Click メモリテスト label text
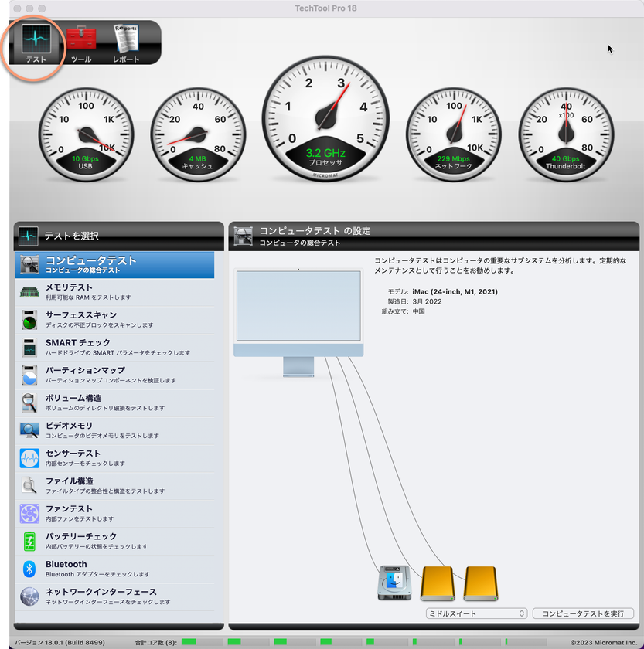The width and height of the screenshot is (644, 649). [69, 287]
